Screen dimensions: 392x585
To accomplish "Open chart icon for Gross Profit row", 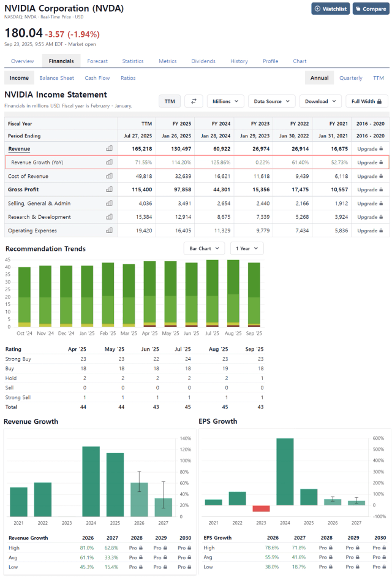I will tap(109, 189).
